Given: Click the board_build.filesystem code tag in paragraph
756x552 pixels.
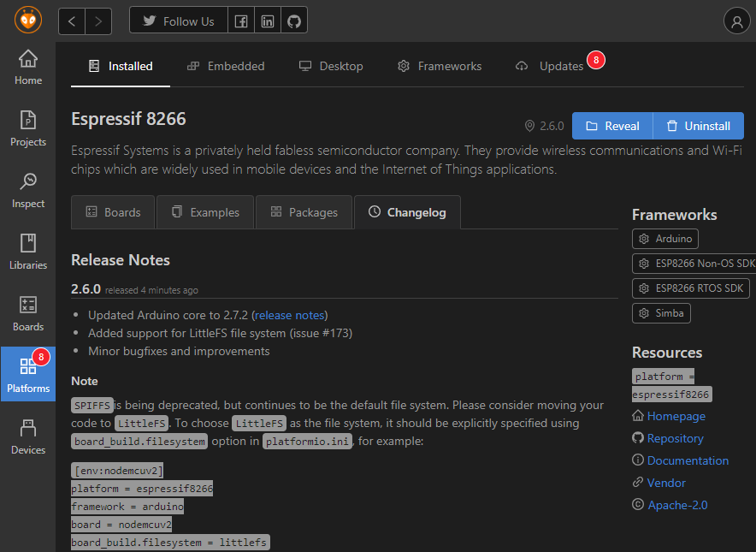Looking at the screenshot, I should click(x=139, y=442).
